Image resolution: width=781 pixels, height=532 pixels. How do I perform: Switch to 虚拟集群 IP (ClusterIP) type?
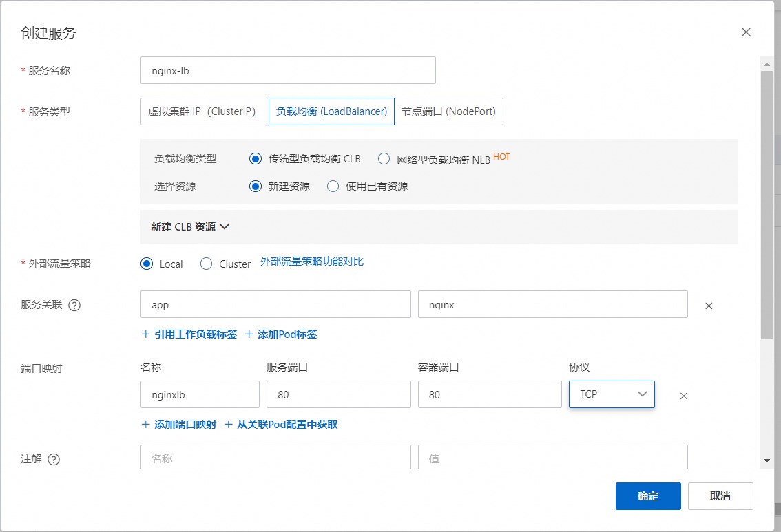coord(204,111)
